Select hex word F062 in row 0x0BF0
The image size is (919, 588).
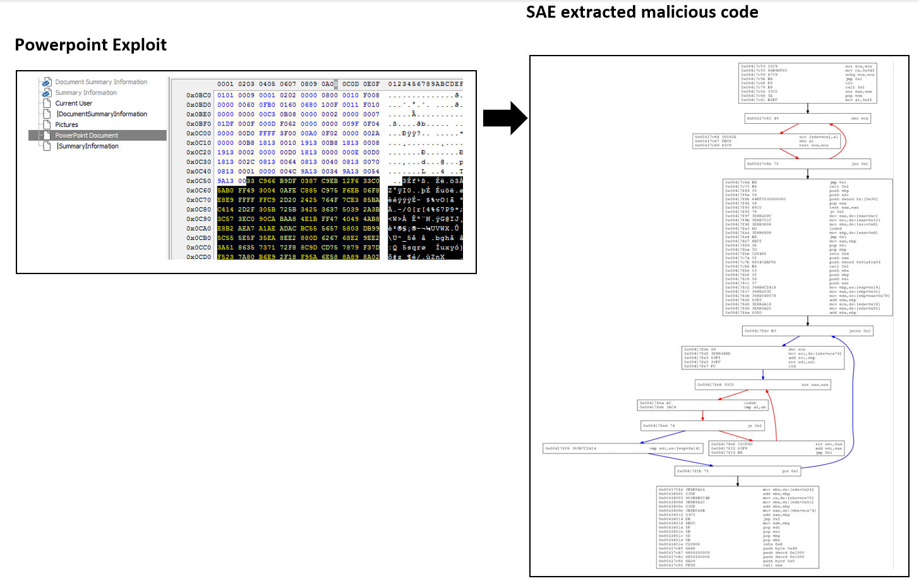click(288, 124)
